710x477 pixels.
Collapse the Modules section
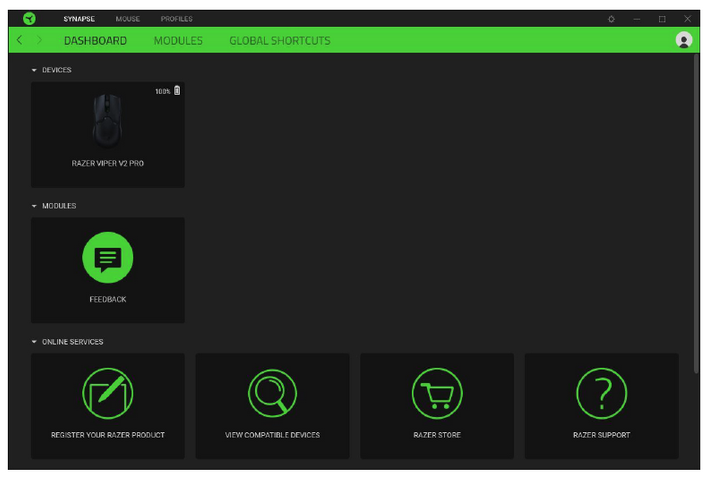point(34,206)
